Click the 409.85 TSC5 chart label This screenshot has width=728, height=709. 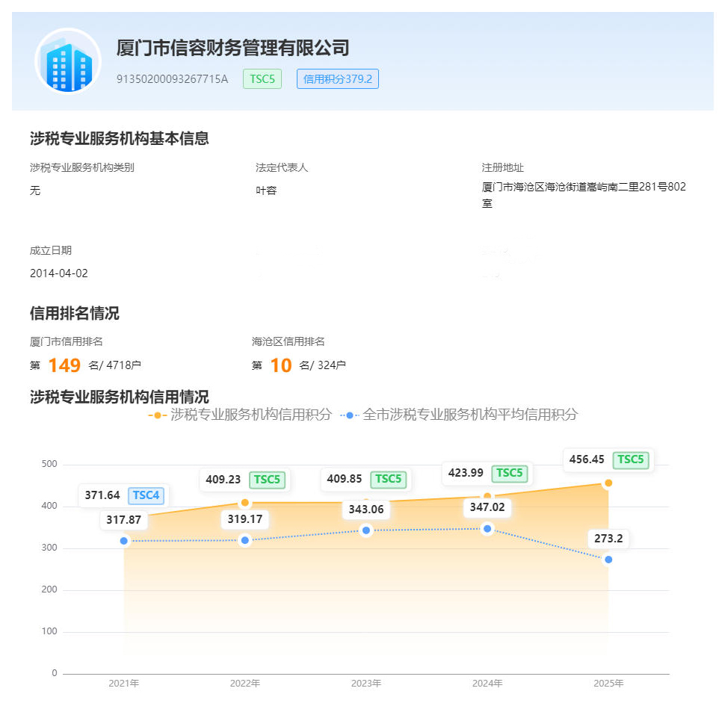point(366,479)
